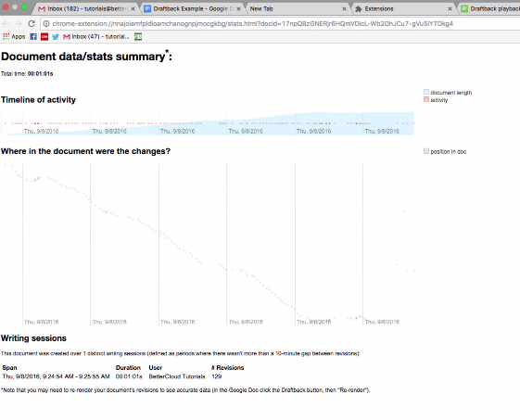Open the Apps bookmark shortcut
The height and width of the screenshot is (420, 520).
coord(14,36)
